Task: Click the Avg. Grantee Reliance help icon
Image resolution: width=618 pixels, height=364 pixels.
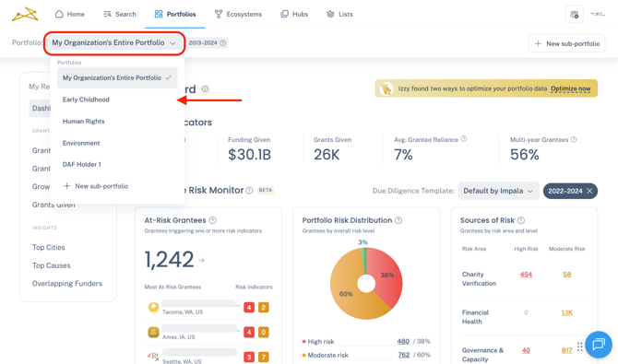Action: pyautogui.click(x=464, y=138)
